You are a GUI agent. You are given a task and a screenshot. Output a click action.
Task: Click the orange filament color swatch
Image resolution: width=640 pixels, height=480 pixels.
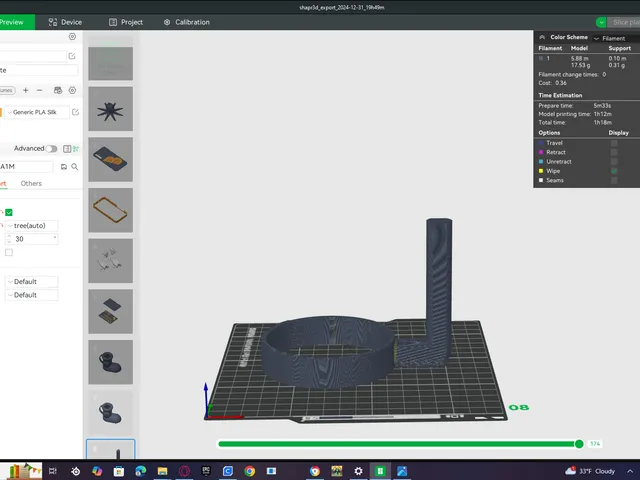(x=1, y=112)
